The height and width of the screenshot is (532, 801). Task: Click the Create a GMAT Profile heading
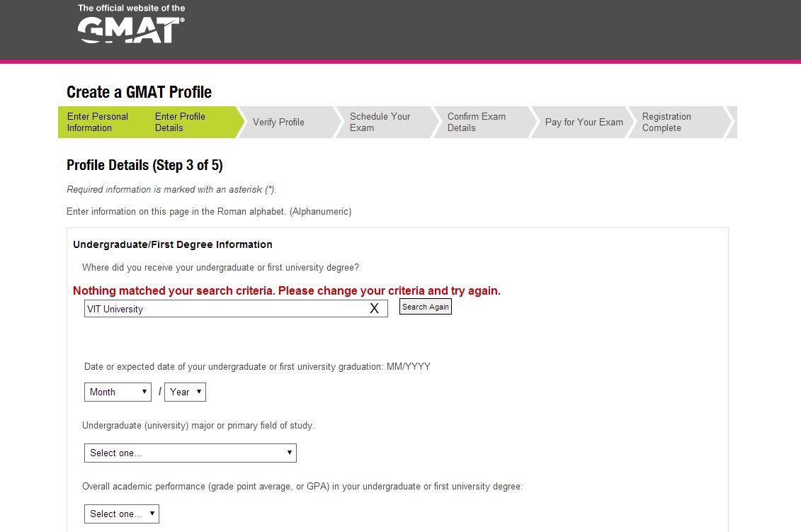139,92
